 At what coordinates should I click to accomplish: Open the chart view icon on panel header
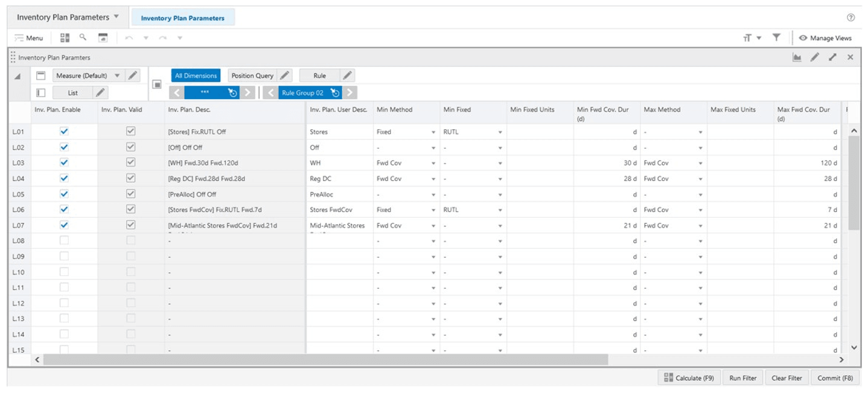(x=797, y=57)
